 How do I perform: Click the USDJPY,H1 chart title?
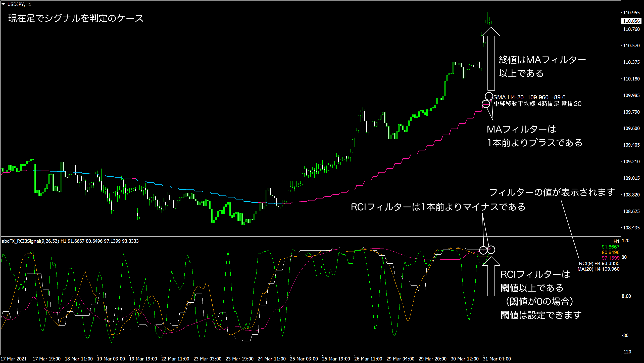pos(19,4)
